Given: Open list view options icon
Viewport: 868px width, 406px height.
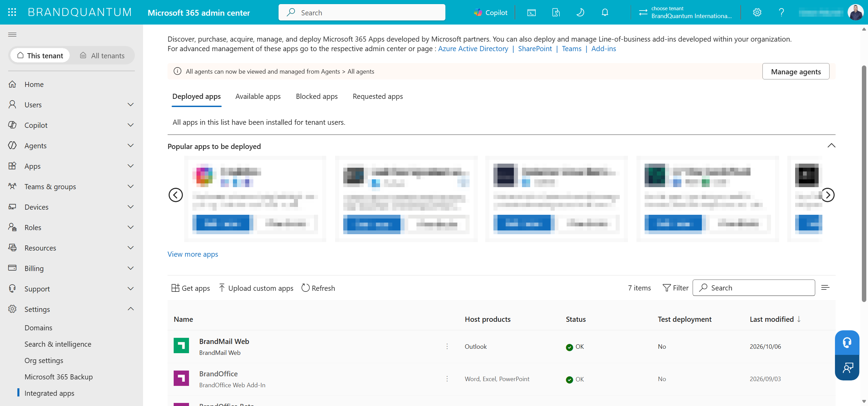Looking at the screenshot, I should (825, 288).
